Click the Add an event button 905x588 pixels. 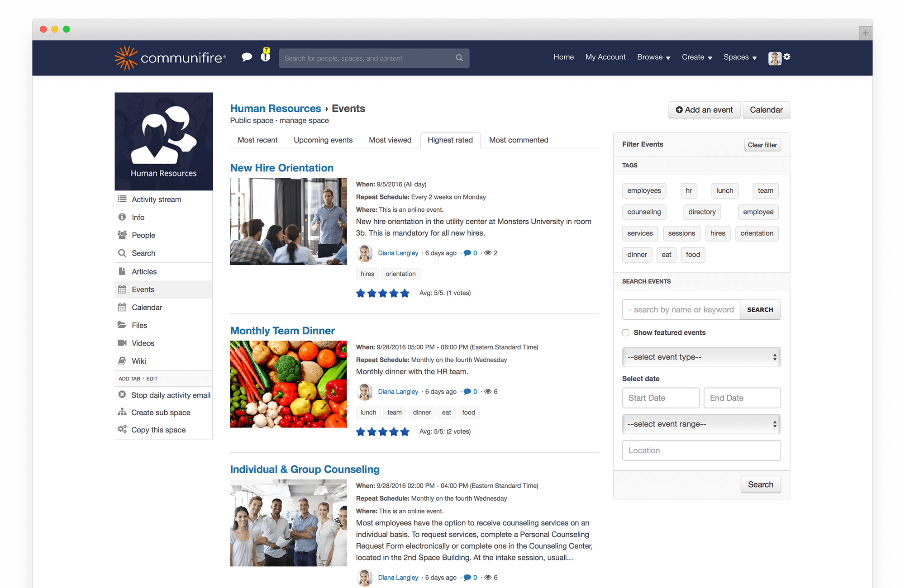pyautogui.click(x=704, y=109)
